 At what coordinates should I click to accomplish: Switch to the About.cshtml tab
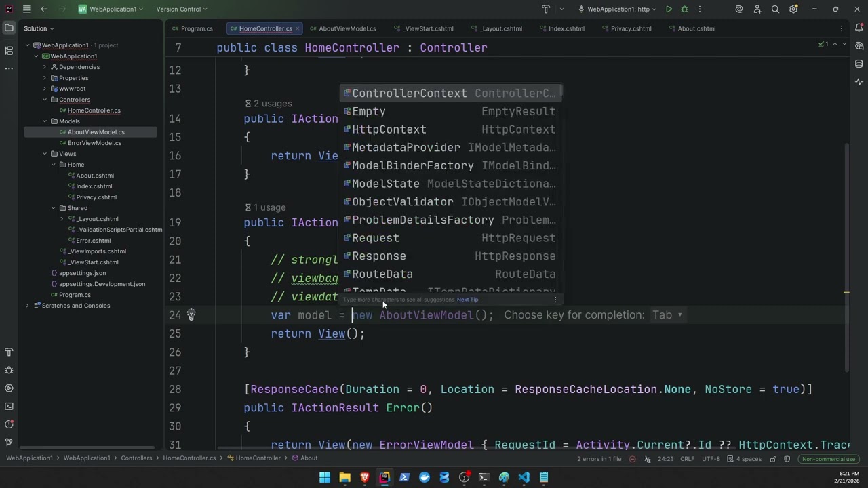point(692,28)
